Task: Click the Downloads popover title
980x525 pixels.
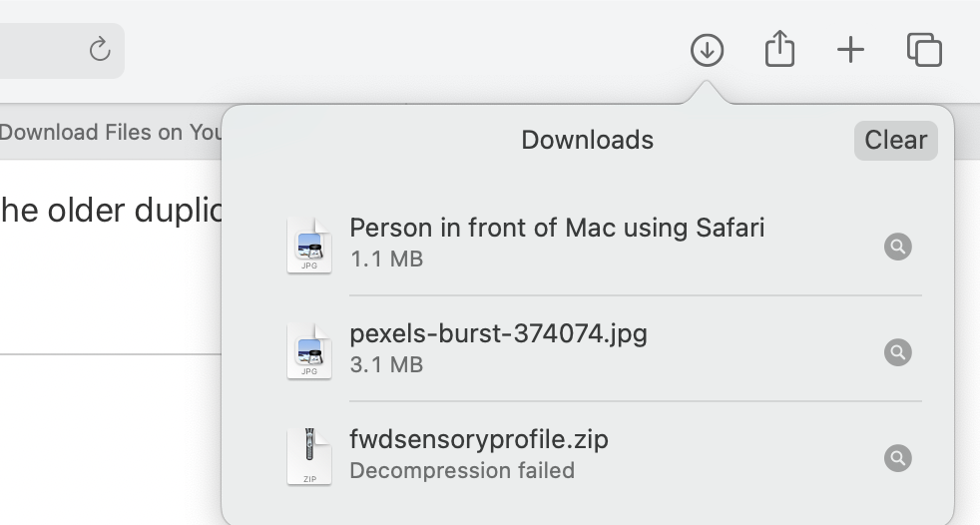Action: (587, 141)
